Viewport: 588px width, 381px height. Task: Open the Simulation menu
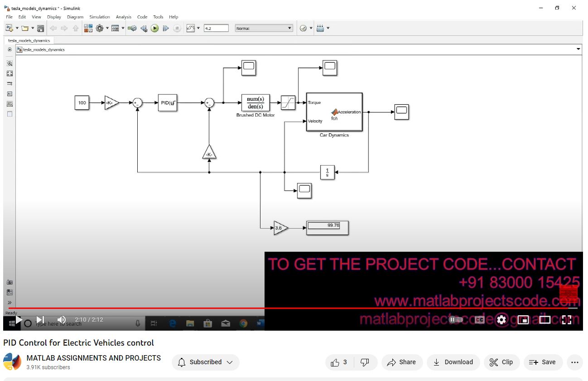(100, 17)
